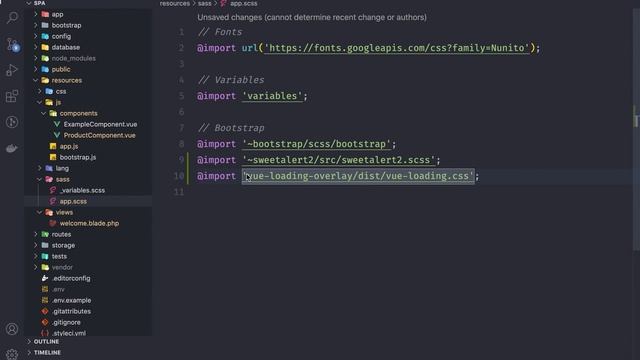Open the Search view in activity bar

[12, 18]
